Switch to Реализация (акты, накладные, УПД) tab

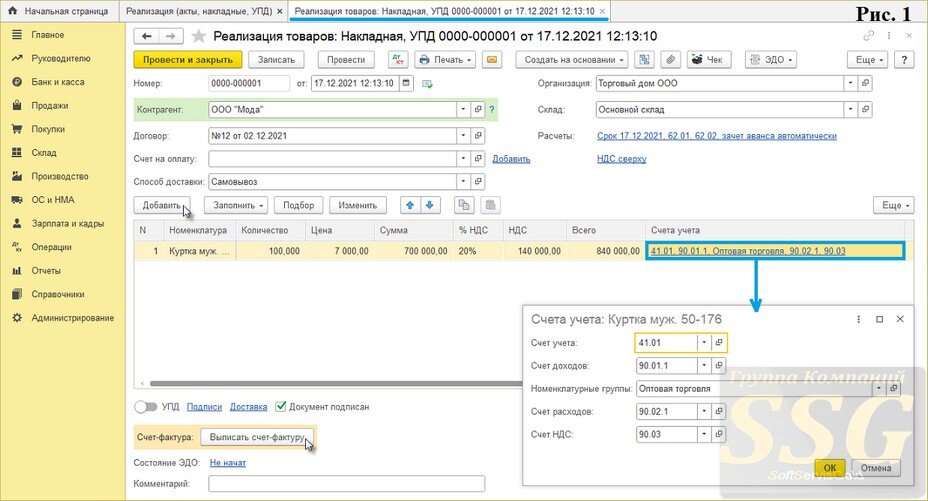click(x=199, y=11)
